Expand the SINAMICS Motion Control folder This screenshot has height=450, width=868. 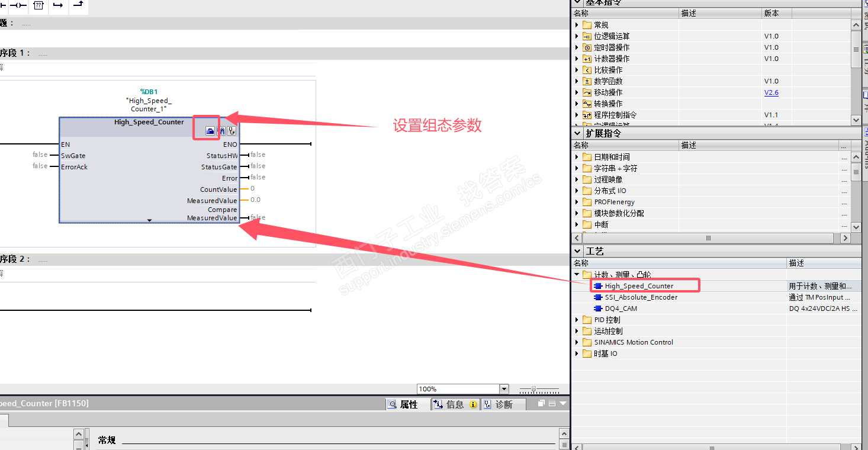(x=577, y=342)
